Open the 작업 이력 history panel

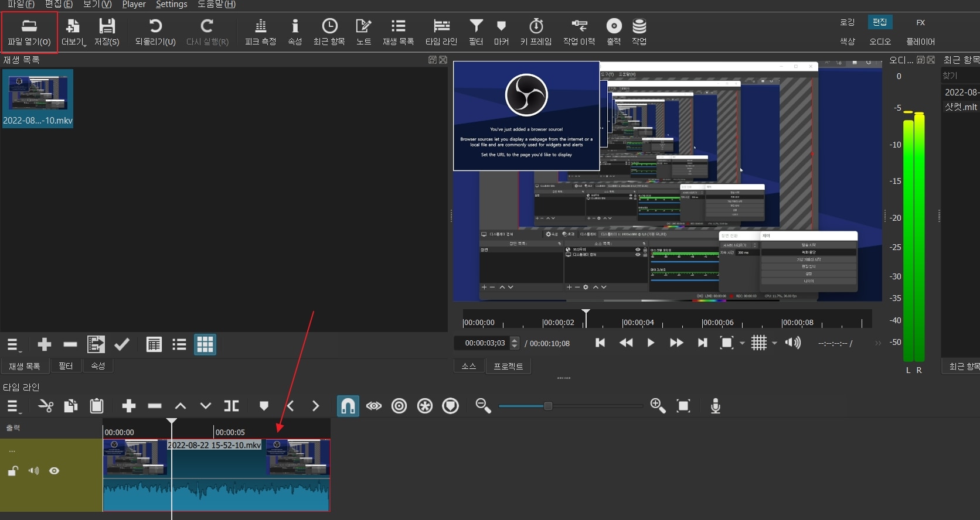click(579, 32)
